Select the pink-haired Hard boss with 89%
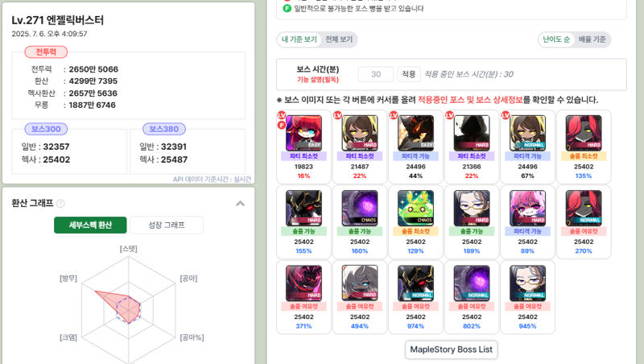 [x=527, y=209]
